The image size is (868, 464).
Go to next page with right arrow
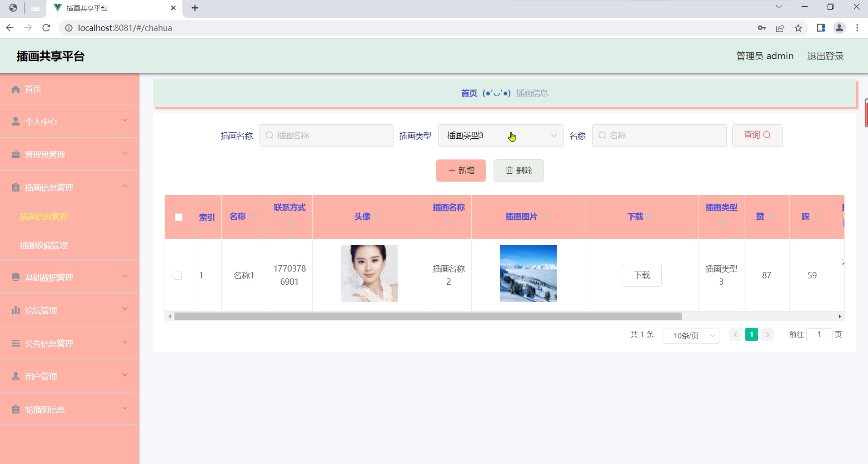pyautogui.click(x=768, y=334)
